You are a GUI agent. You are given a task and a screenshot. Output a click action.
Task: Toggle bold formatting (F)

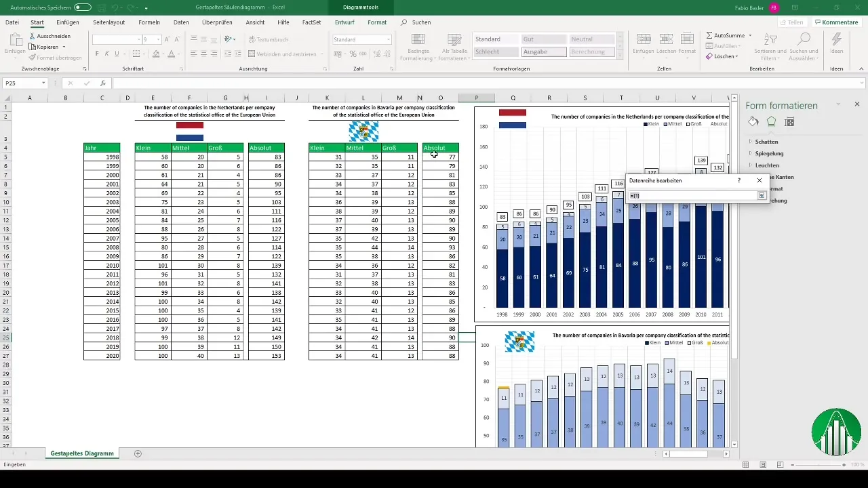coord(97,54)
